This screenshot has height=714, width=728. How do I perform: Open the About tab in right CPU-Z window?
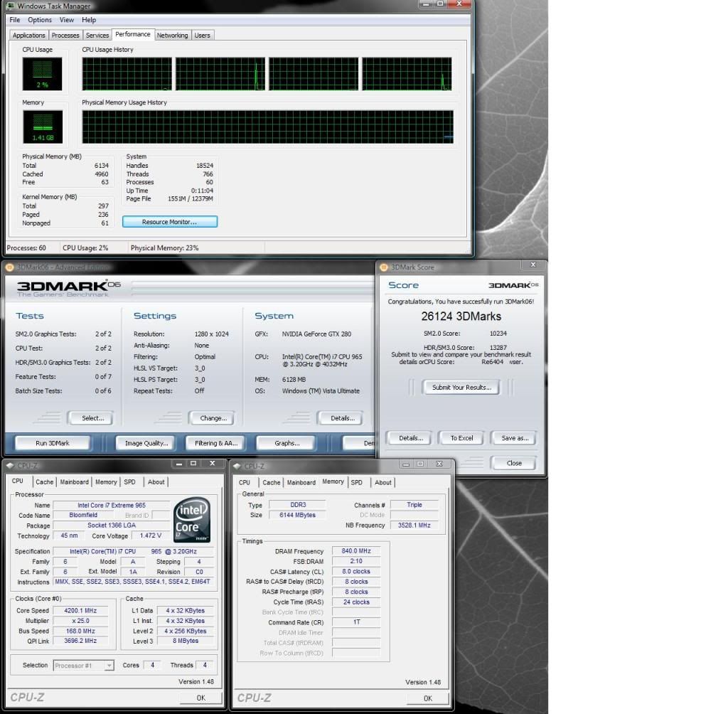point(383,483)
